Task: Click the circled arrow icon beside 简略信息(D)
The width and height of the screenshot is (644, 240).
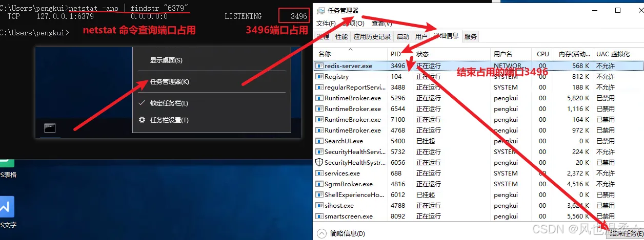Action: point(321,233)
